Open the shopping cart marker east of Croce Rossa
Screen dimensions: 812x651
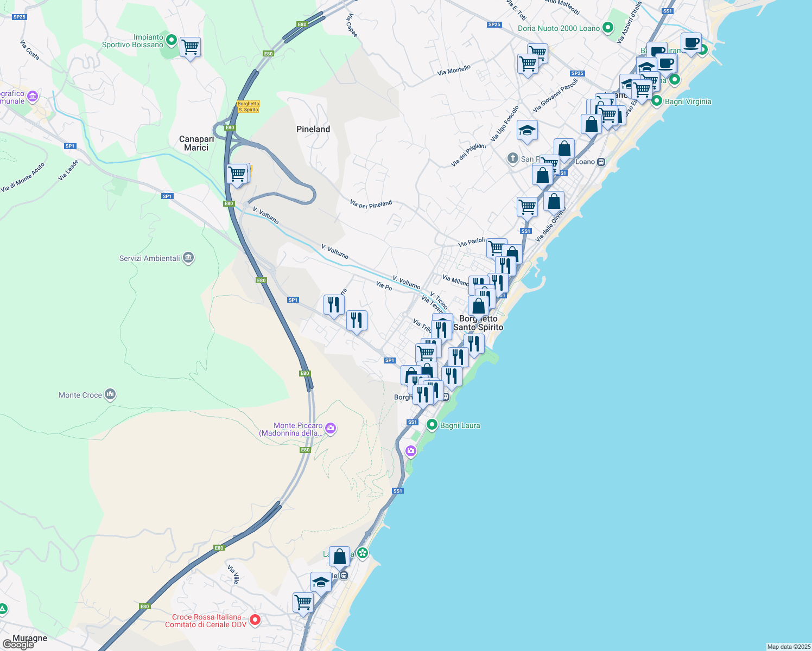click(303, 603)
